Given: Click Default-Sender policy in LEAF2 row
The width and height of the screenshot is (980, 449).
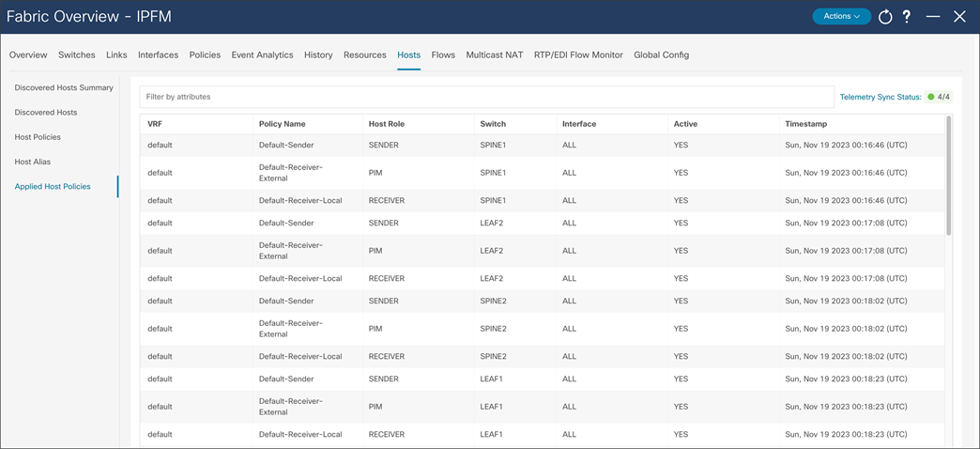Looking at the screenshot, I should 286,223.
